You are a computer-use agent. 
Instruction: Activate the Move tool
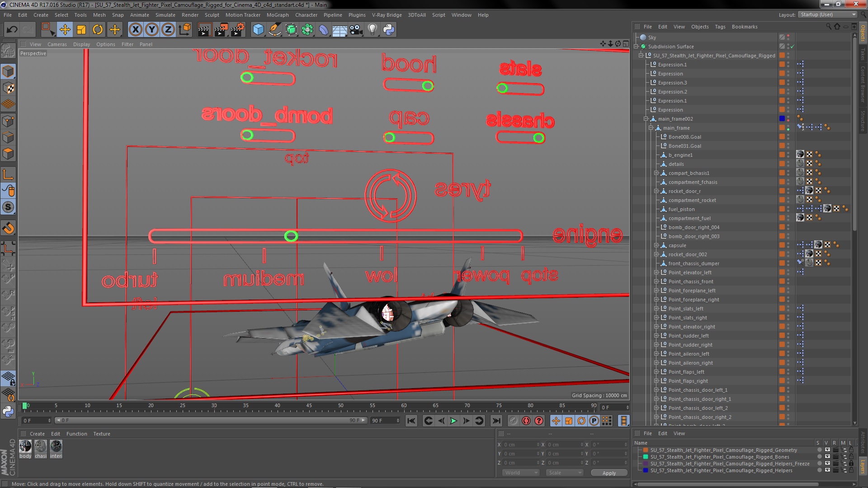65,30
